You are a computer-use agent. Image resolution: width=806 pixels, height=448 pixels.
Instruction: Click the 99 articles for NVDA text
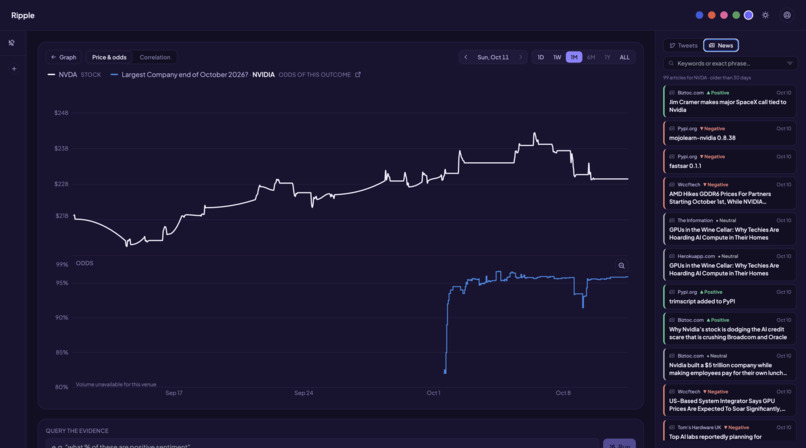pos(707,78)
